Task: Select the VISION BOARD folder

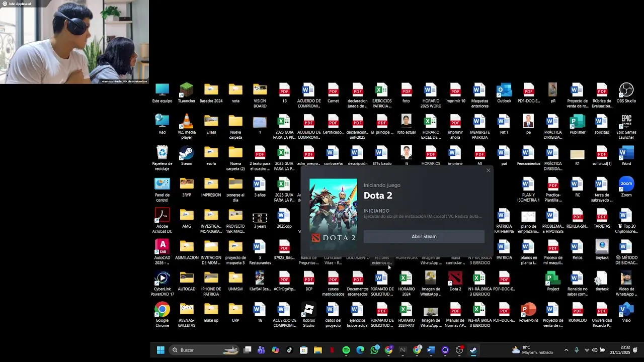Action: click(260, 96)
